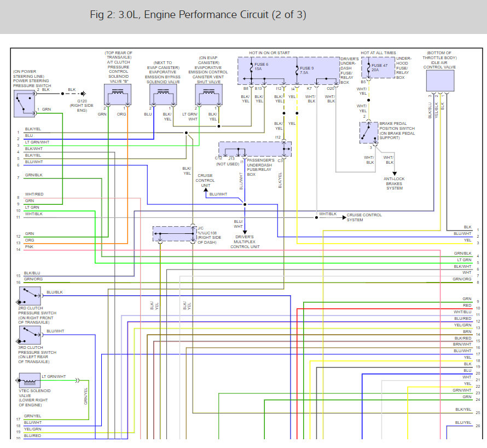This screenshot has width=487, height=448.
Task: Click the 'ORG' wire label at left pin 13
Action: [x=30, y=240]
